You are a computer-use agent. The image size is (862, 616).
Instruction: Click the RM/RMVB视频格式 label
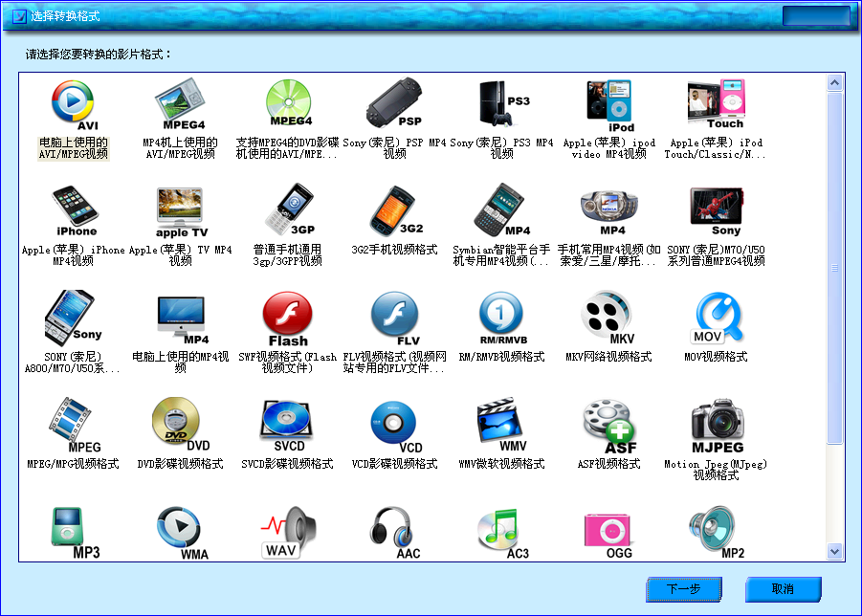(502, 357)
